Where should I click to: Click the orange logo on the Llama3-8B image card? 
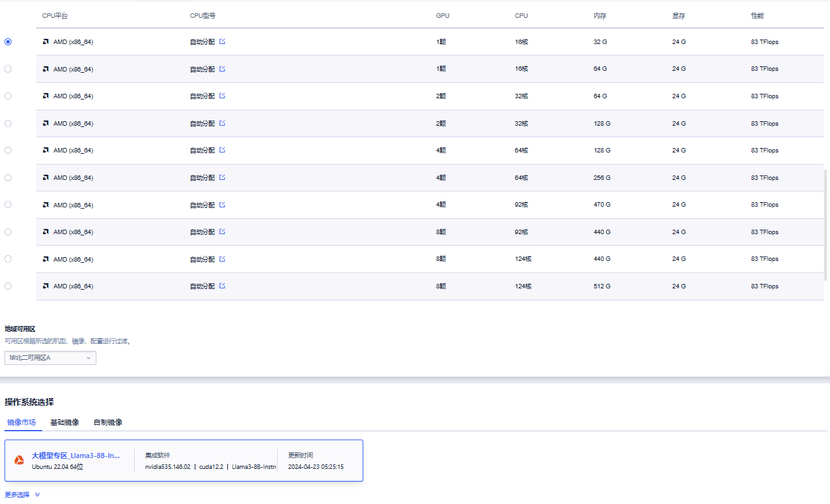20,460
